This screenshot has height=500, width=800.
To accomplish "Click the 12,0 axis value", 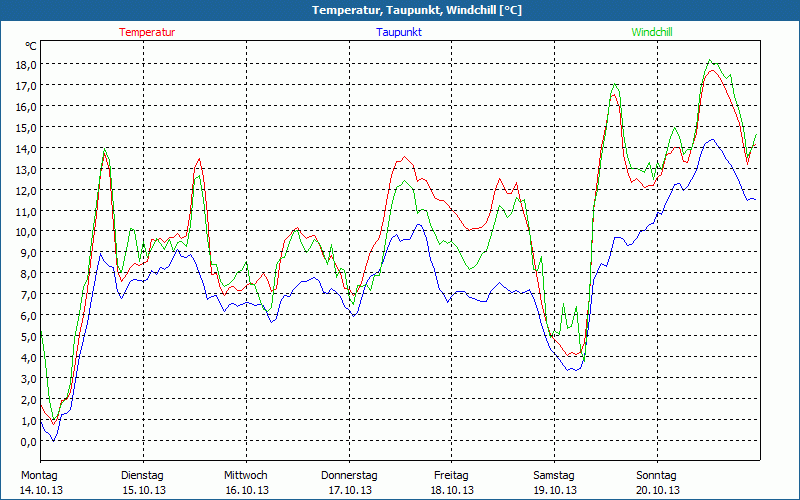I will pyautogui.click(x=28, y=190).
